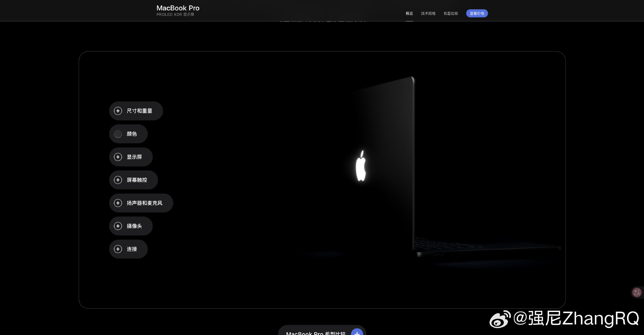Screen dimensions: 644x335
Task: Expand the 尺寸和重量 plus icon
Action: [118, 111]
